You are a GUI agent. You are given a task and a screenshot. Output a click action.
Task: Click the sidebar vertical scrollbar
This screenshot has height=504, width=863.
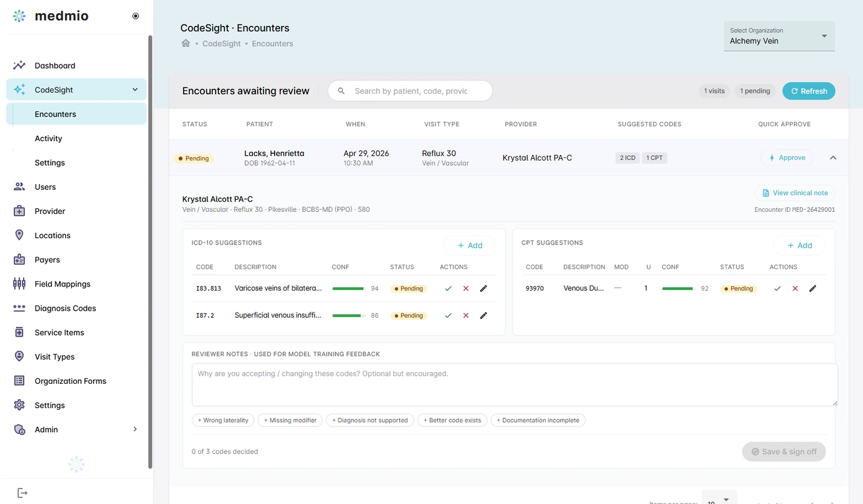150,252
